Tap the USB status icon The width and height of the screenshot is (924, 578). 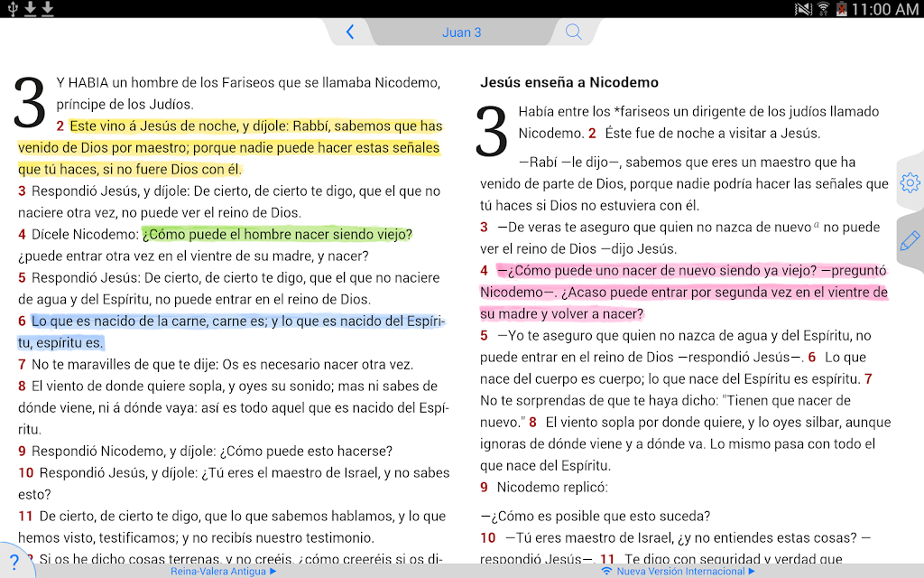[x=12, y=9]
